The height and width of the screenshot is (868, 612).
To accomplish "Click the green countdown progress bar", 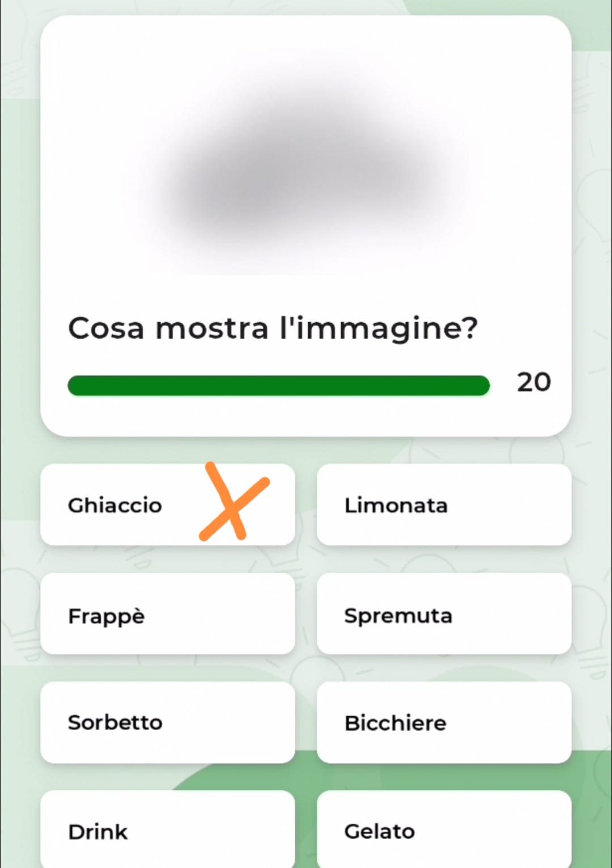I will pyautogui.click(x=278, y=386).
